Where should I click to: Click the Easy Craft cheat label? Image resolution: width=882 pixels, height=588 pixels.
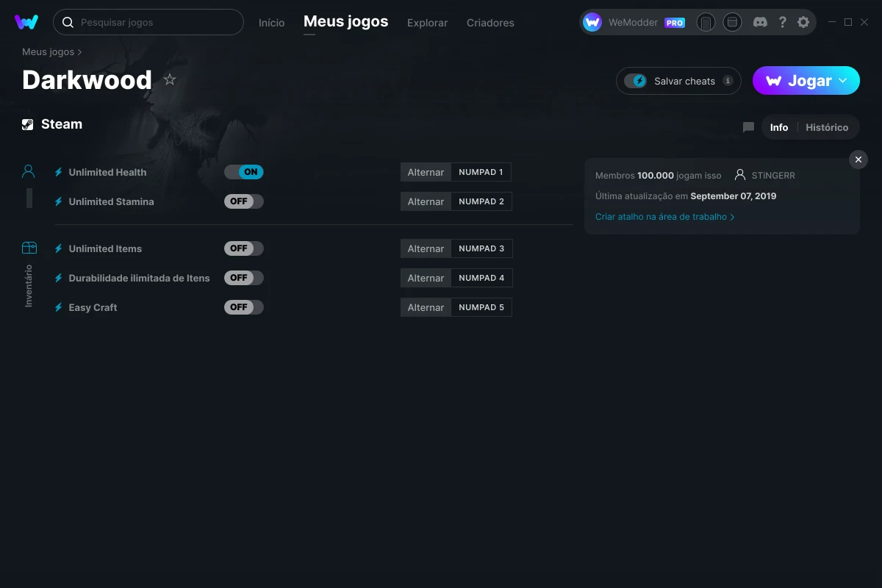[93, 307]
